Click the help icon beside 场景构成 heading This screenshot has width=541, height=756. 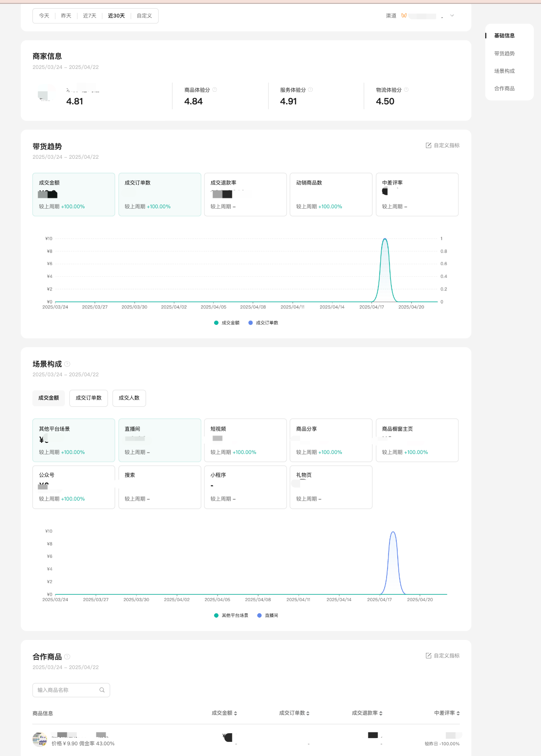point(68,364)
